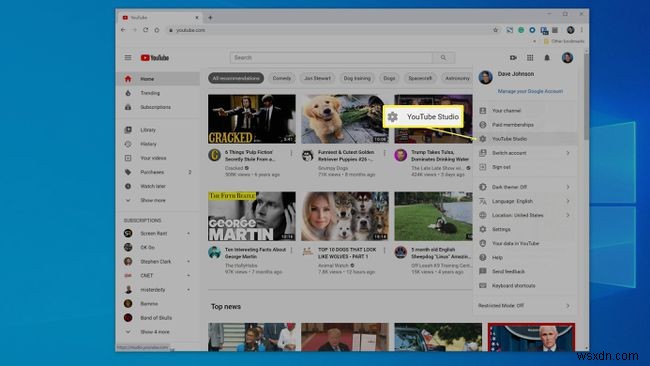Reload the page with refresh icon
The image size is (650, 366).
pos(146,30)
